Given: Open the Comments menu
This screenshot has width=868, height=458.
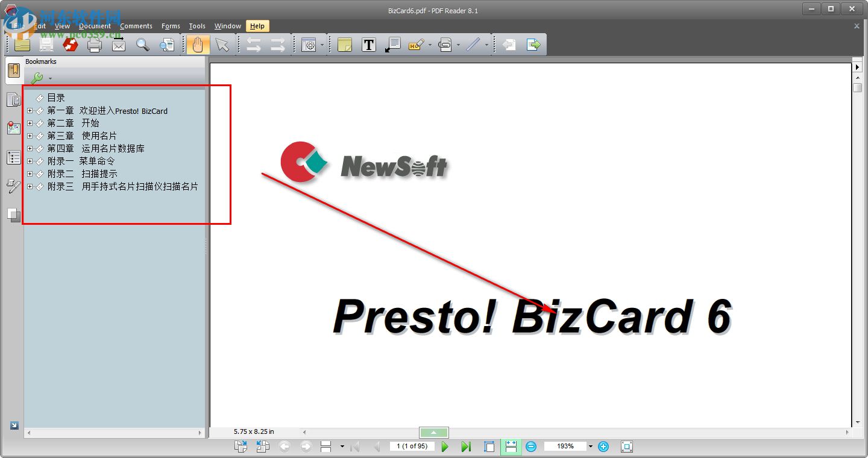Looking at the screenshot, I should pyautogui.click(x=136, y=26).
